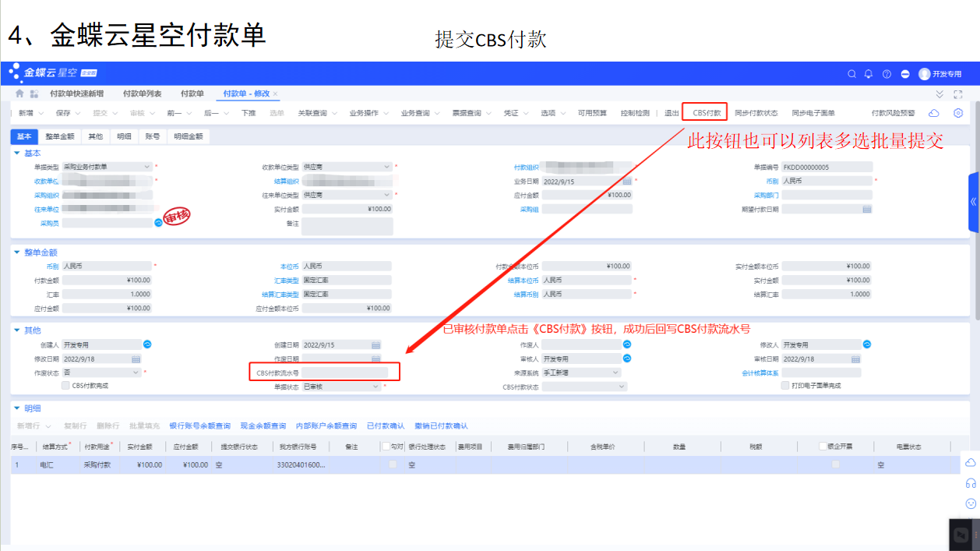
Task: Close the 付款单 - 修改 tab
Action: tap(275, 94)
